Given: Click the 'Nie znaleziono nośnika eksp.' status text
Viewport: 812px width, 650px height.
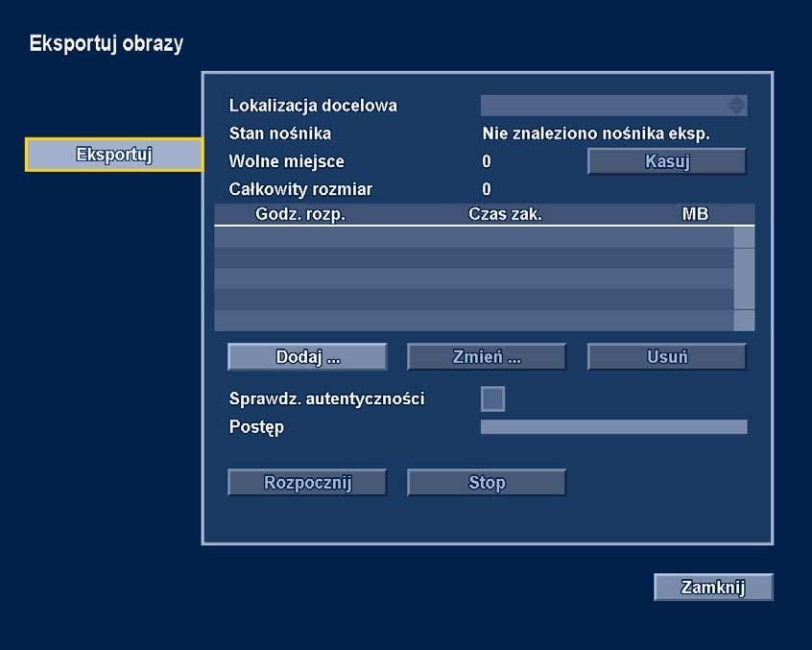Looking at the screenshot, I should tap(595, 133).
